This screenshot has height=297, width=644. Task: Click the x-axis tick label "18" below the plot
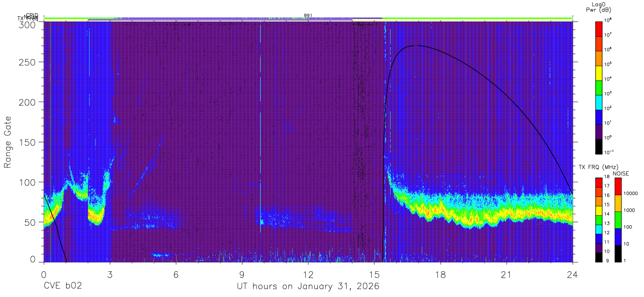pos(440,274)
